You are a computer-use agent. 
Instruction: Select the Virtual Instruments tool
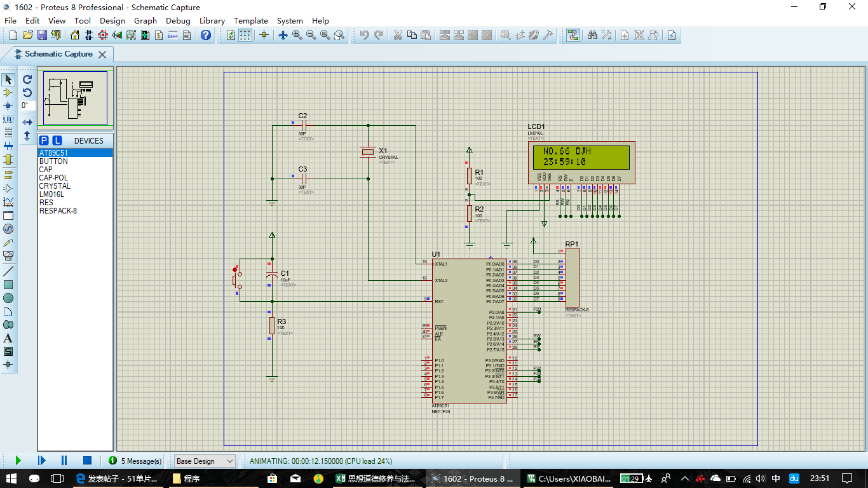8,255
